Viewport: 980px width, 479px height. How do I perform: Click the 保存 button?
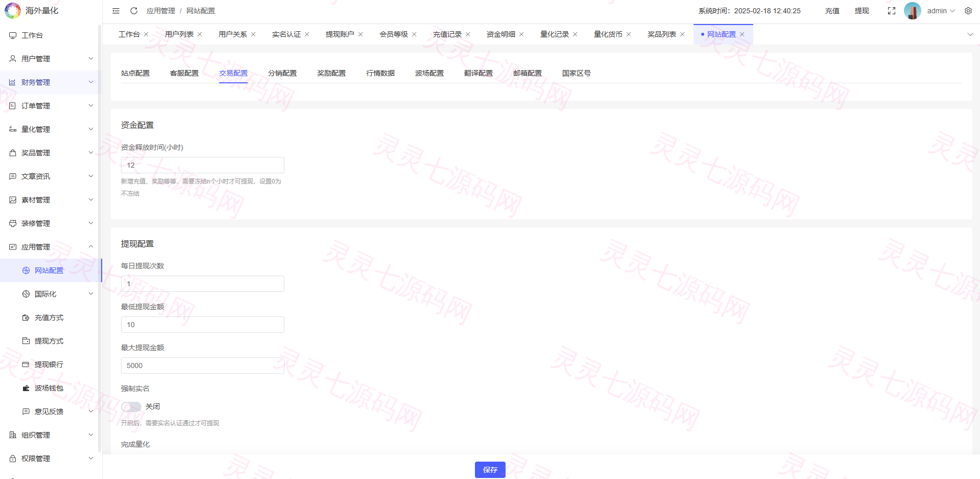(x=490, y=470)
